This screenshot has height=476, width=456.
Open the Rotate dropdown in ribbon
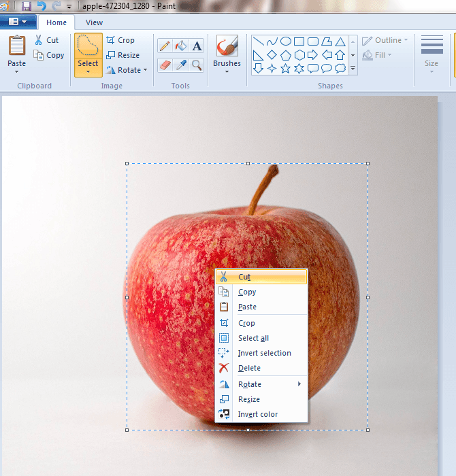pos(127,70)
